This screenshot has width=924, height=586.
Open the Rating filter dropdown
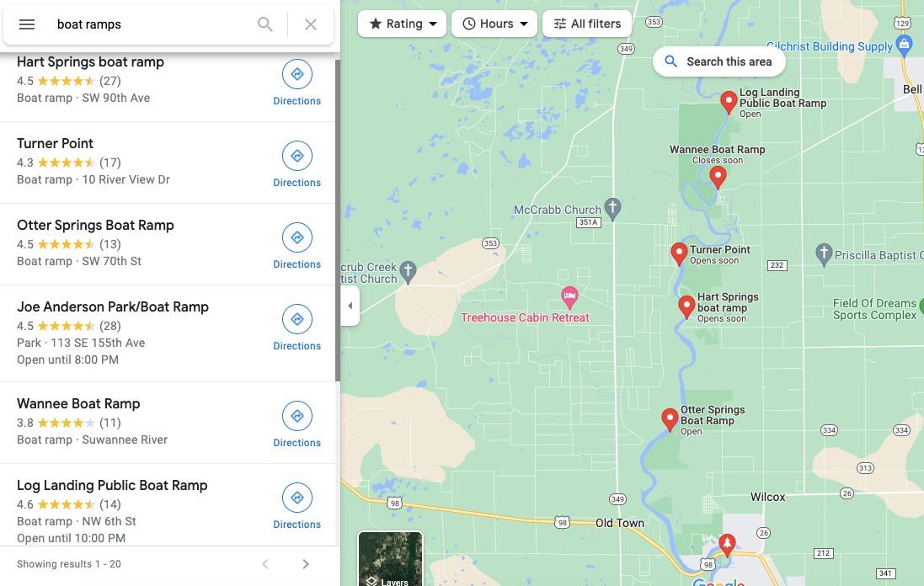click(x=402, y=24)
